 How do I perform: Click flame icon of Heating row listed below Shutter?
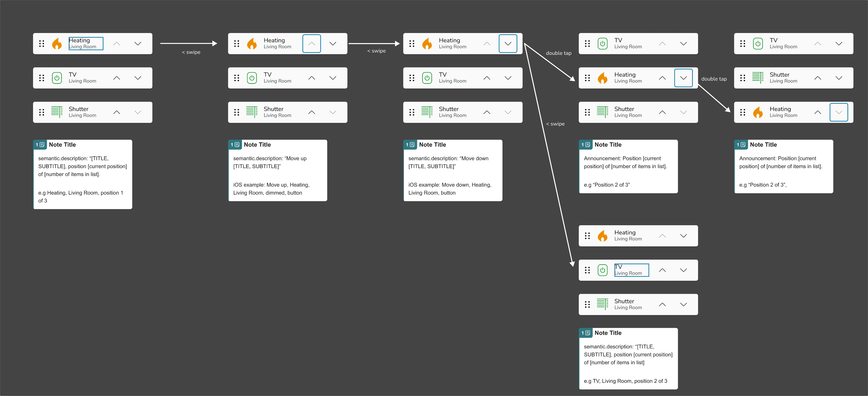[758, 112]
